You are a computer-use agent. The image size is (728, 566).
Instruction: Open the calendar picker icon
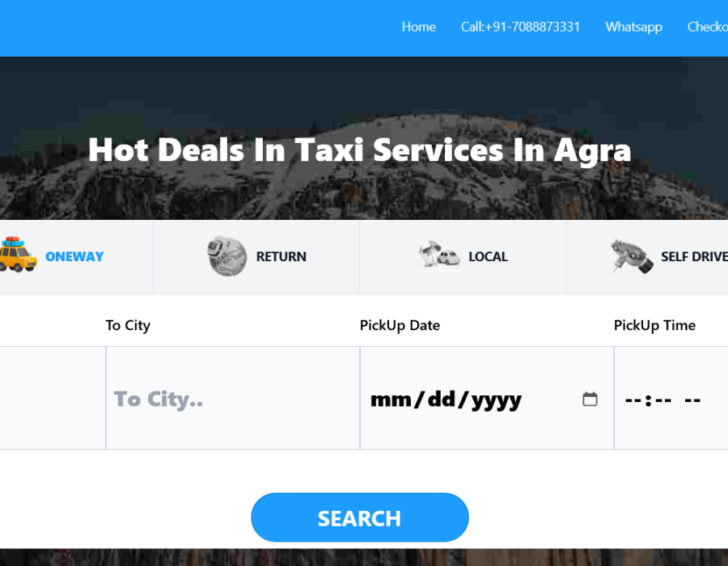click(590, 399)
